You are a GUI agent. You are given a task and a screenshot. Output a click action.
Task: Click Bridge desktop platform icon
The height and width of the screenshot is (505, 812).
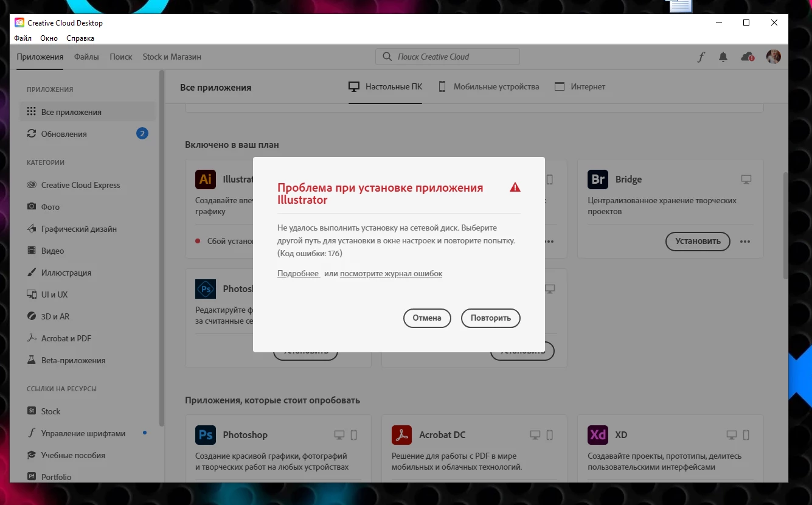click(746, 179)
